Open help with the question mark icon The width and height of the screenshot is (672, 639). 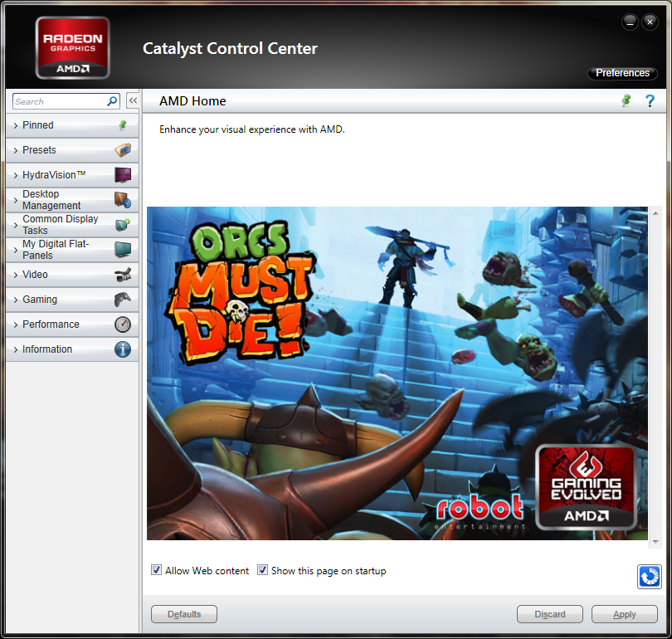click(650, 101)
